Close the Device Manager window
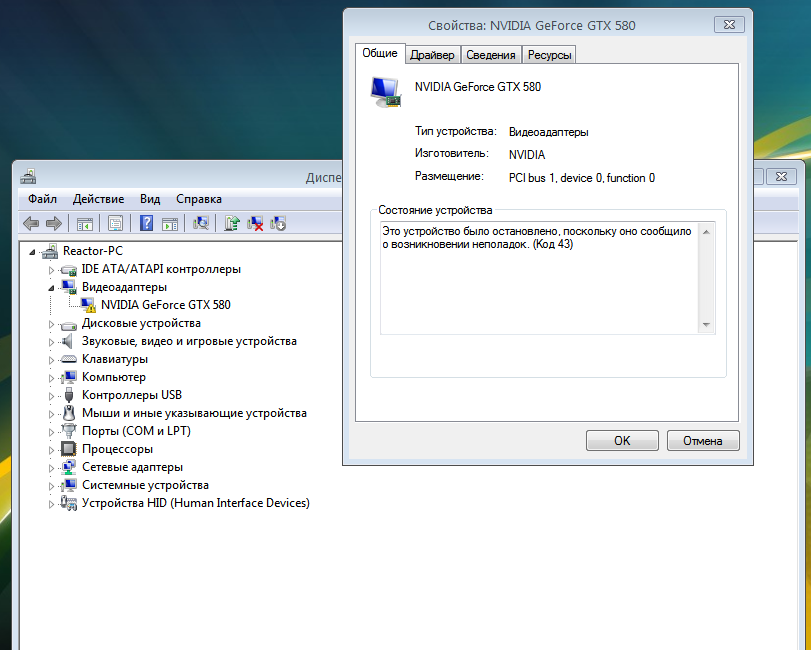This screenshot has height=650, width=811. click(781, 176)
